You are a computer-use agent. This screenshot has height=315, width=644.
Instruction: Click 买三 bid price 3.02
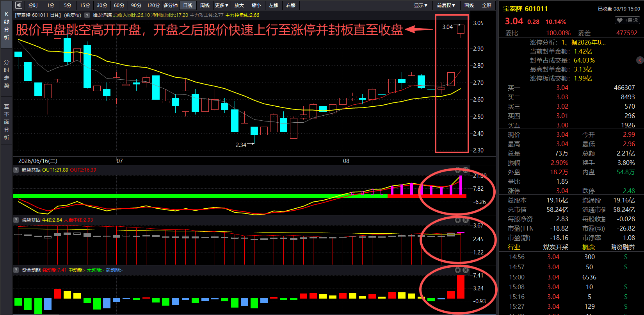point(562,107)
